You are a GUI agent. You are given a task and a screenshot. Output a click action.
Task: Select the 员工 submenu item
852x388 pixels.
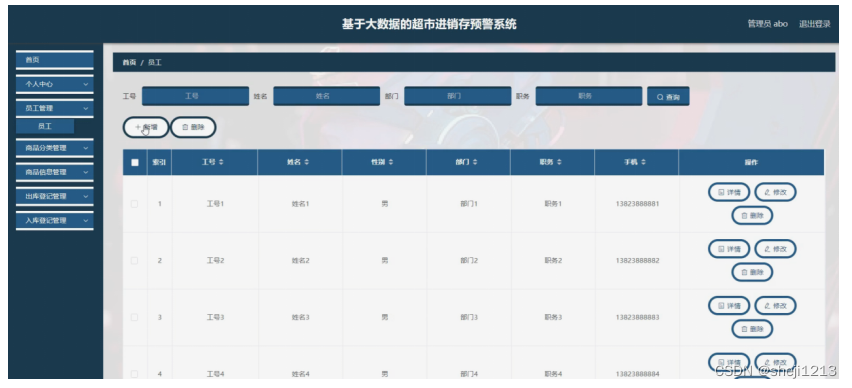pos(45,126)
